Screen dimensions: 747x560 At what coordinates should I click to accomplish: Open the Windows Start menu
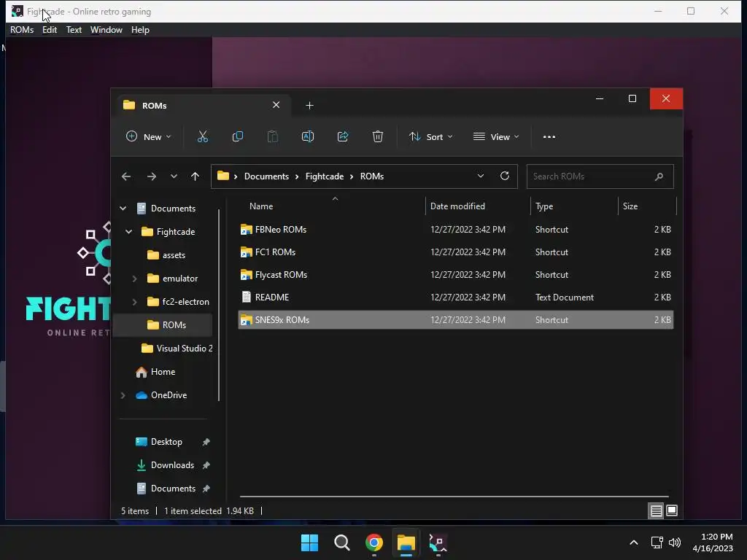[309, 542]
